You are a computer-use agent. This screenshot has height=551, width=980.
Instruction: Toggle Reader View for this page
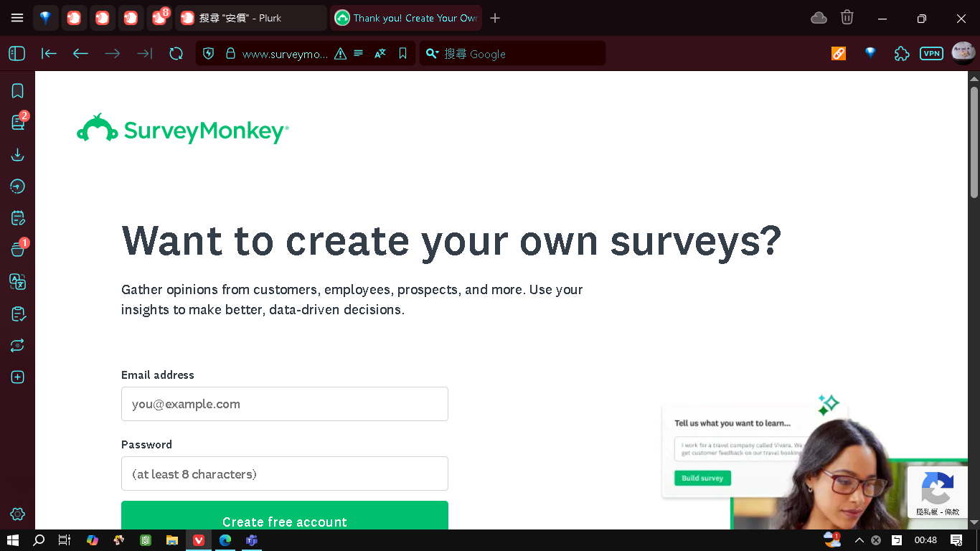tap(359, 54)
